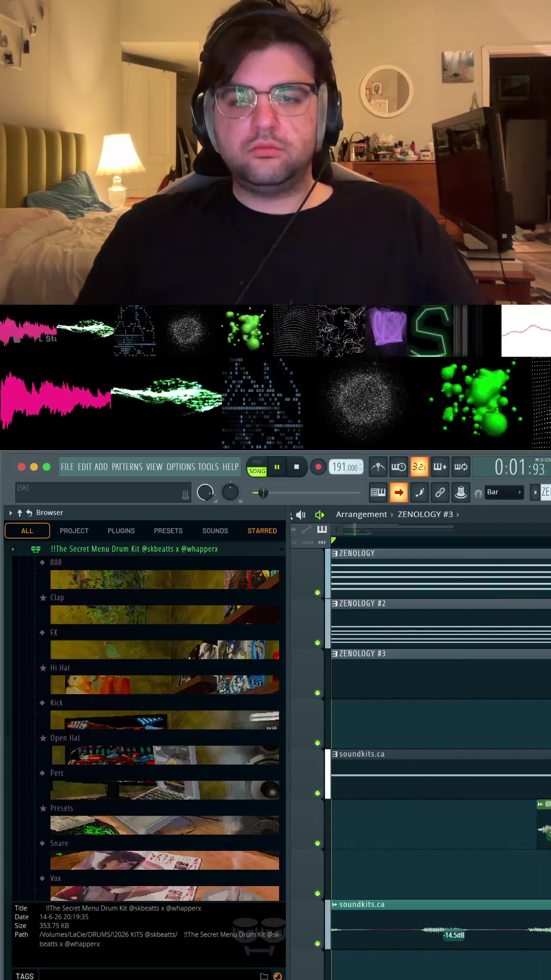Image resolution: width=551 pixels, height=980 pixels.
Task: Click the Arrangement breadcrumb label
Action: coord(361,514)
